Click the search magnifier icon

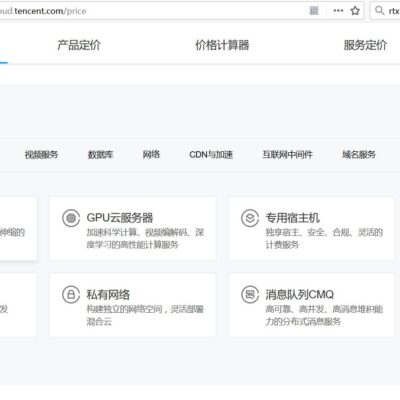click(x=379, y=11)
